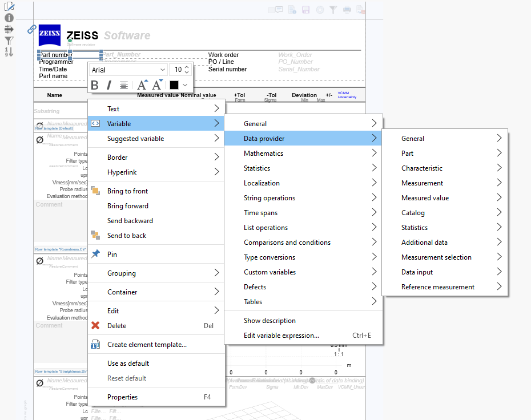This screenshot has width=531, height=420.
Task: Select Bring to front from context menu
Action: tap(127, 191)
